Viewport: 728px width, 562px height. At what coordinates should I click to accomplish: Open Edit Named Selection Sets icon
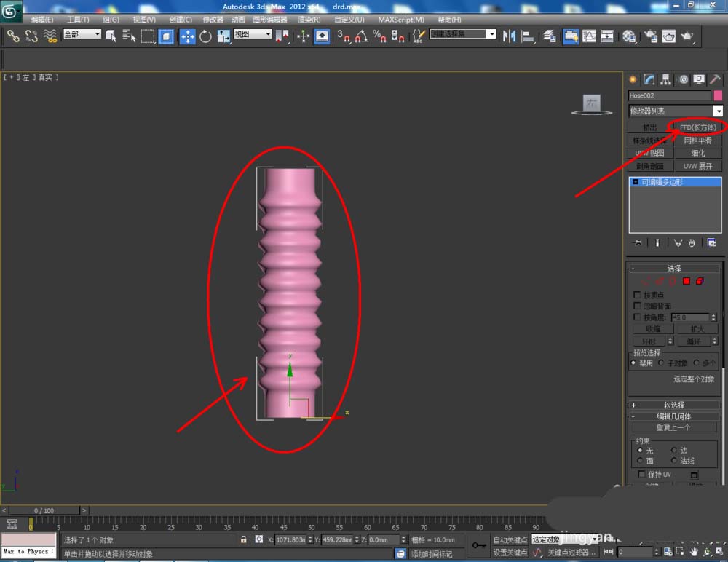pyautogui.click(x=419, y=36)
